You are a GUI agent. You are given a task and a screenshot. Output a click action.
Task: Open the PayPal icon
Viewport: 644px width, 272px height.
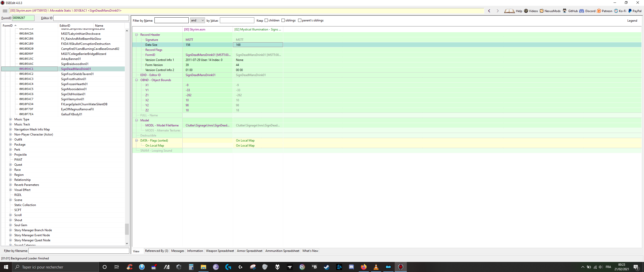click(630, 11)
